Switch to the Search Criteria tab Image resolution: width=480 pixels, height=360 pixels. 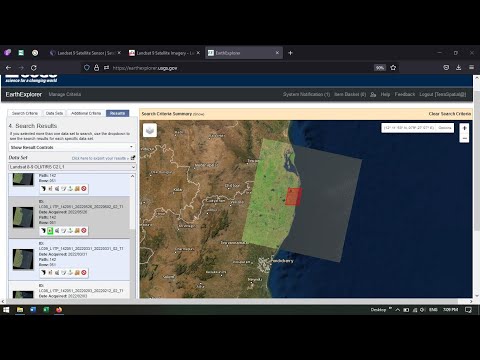(25, 113)
